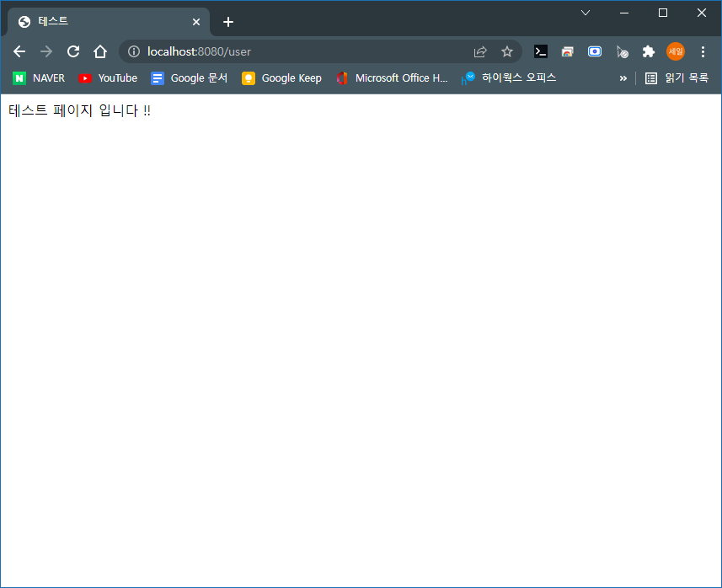Open the 하이웍스 오피스 bookmark
This screenshot has height=588, width=722.
click(x=509, y=78)
